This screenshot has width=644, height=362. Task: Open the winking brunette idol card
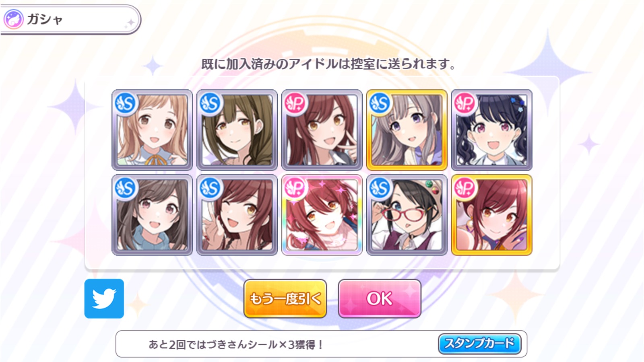[237, 215]
